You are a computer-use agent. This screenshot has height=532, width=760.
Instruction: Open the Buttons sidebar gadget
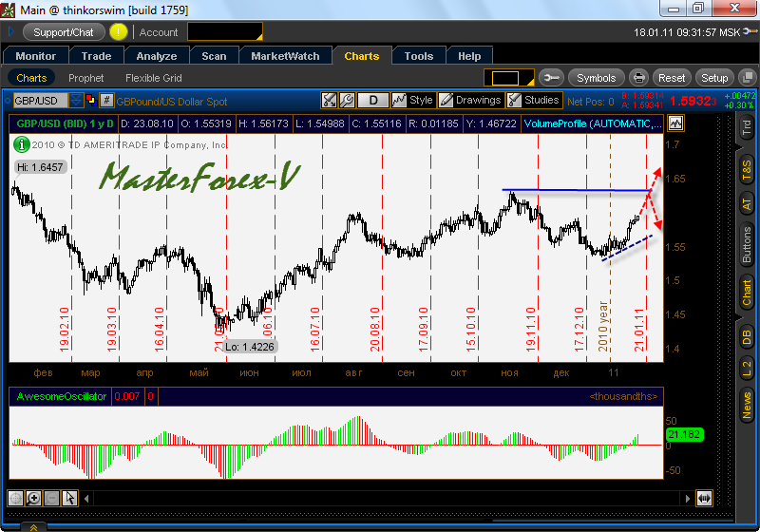747,245
